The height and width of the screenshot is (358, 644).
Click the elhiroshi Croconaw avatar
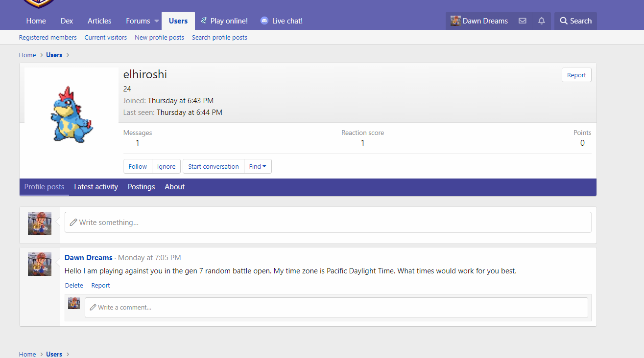72,114
